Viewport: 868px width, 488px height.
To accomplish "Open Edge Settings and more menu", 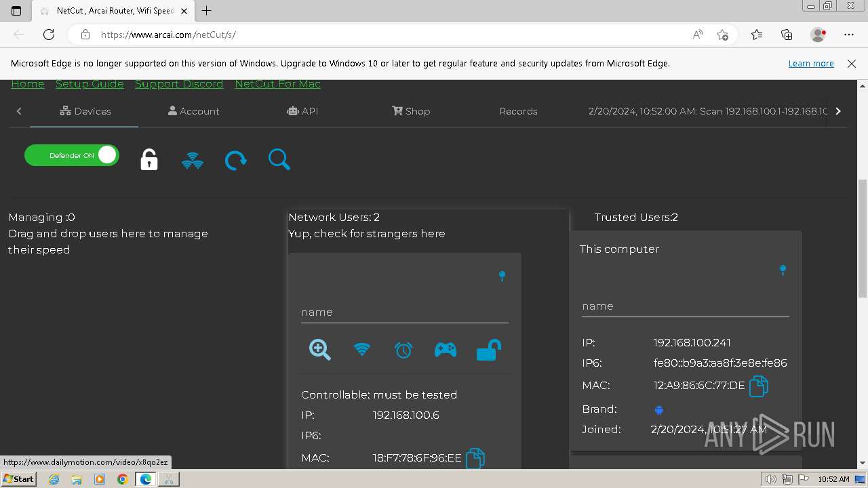I will (849, 35).
